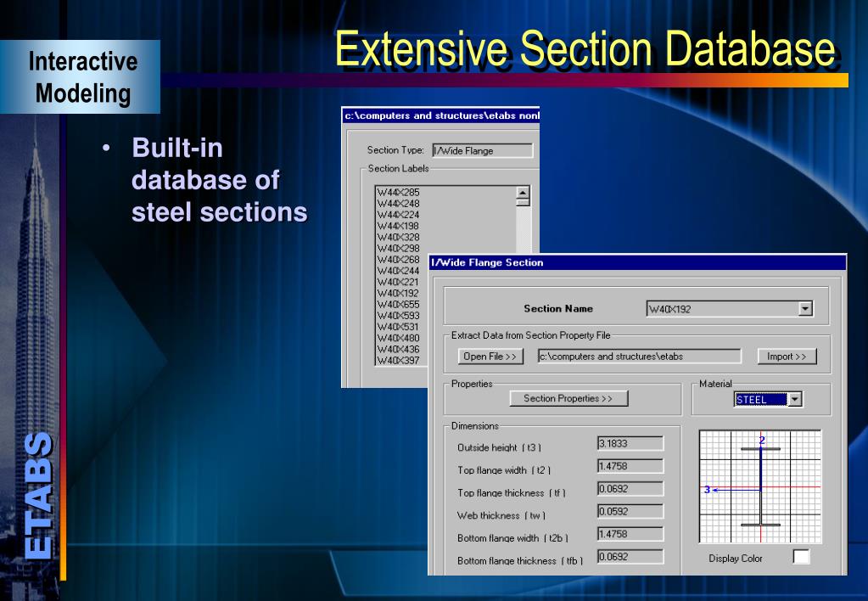This screenshot has height=601, width=868.
Task: Select W40X397 in Section Labels list
Action: pos(399,361)
